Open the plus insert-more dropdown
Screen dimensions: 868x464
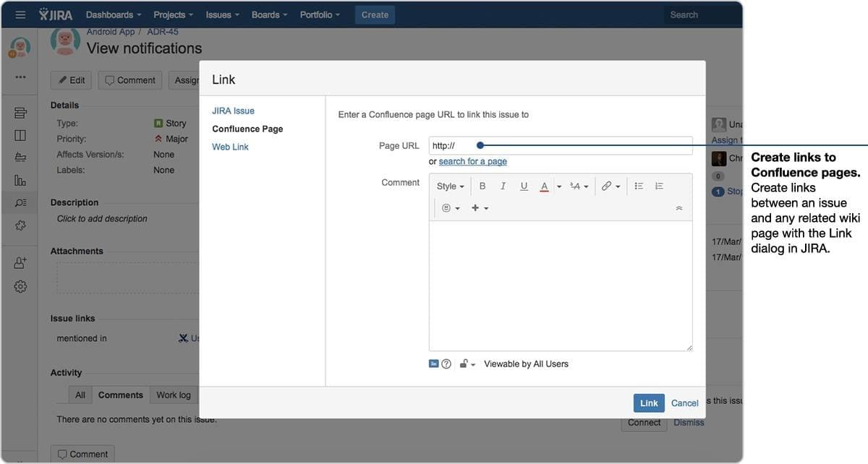click(x=480, y=208)
